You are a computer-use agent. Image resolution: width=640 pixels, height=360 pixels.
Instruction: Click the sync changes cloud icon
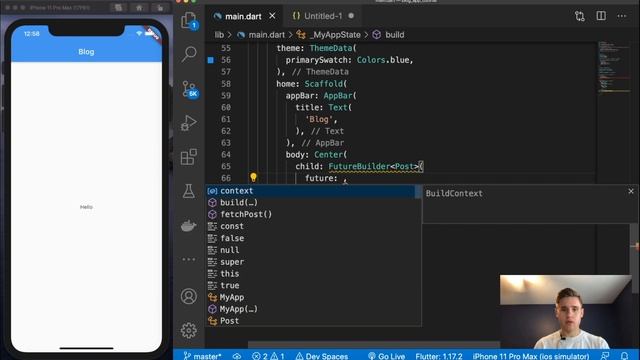point(237,356)
